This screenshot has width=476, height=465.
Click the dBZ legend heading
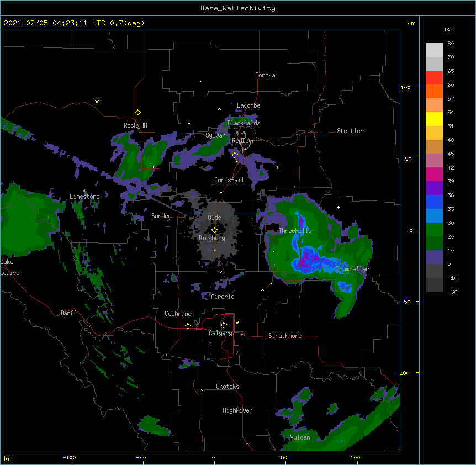[447, 29]
